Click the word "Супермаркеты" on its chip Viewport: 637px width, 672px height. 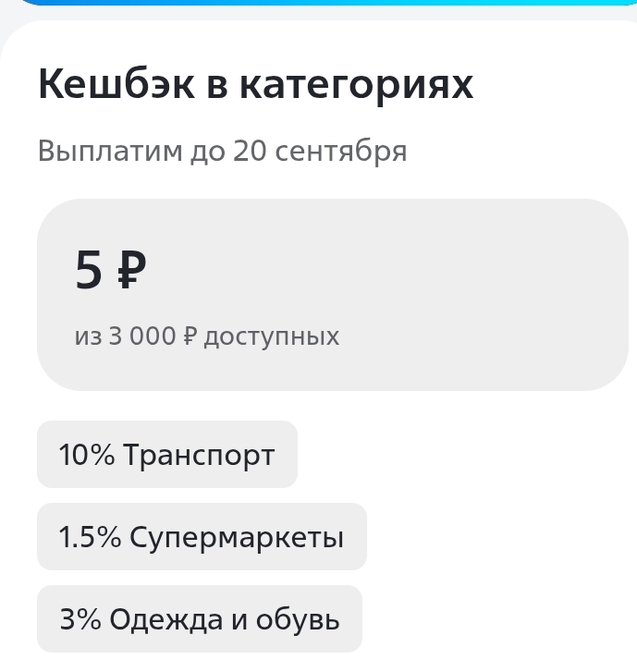tap(237, 537)
